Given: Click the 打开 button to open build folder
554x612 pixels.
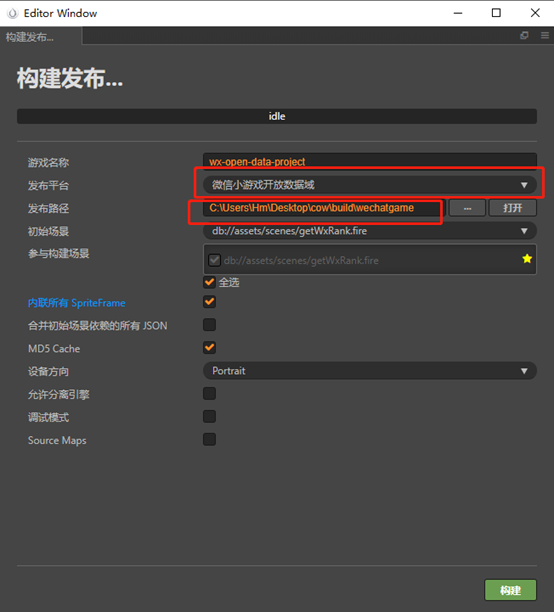Looking at the screenshot, I should [513, 208].
